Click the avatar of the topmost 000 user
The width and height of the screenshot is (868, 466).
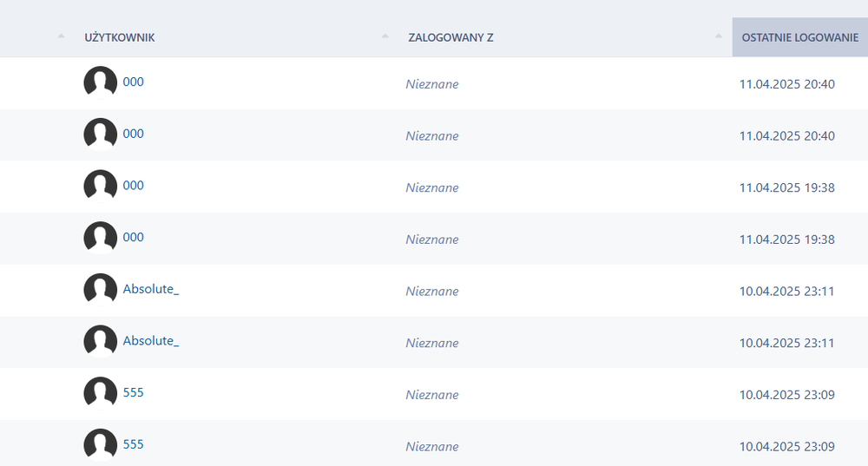pyautogui.click(x=100, y=83)
